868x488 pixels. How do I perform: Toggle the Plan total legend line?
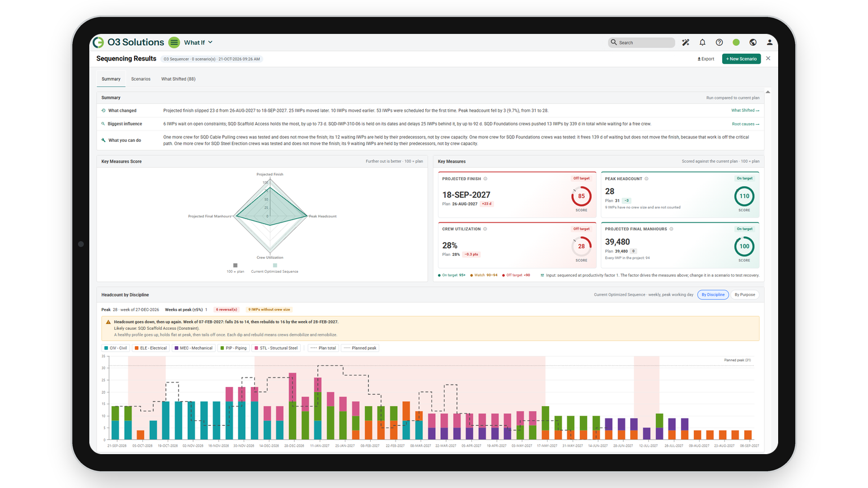pos(323,348)
